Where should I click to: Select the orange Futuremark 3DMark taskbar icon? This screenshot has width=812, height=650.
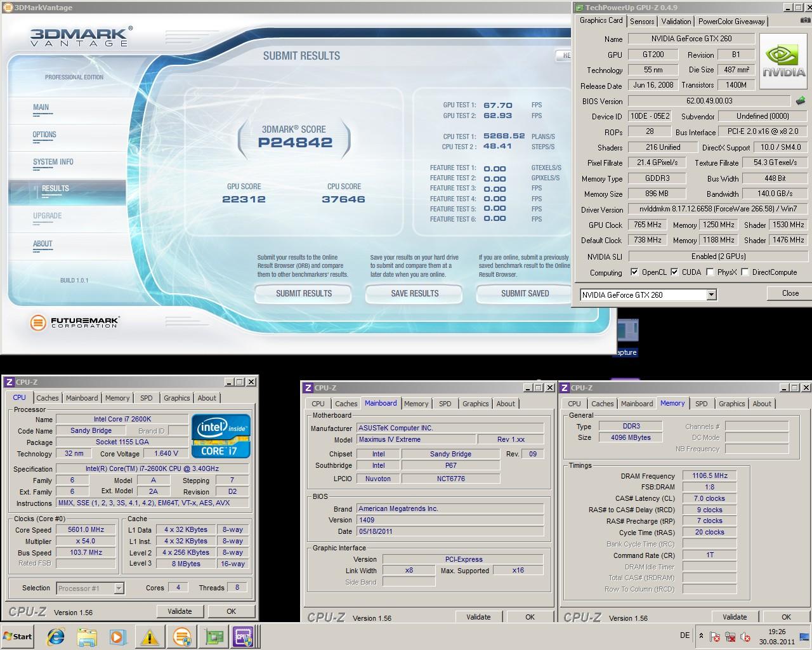(x=181, y=636)
